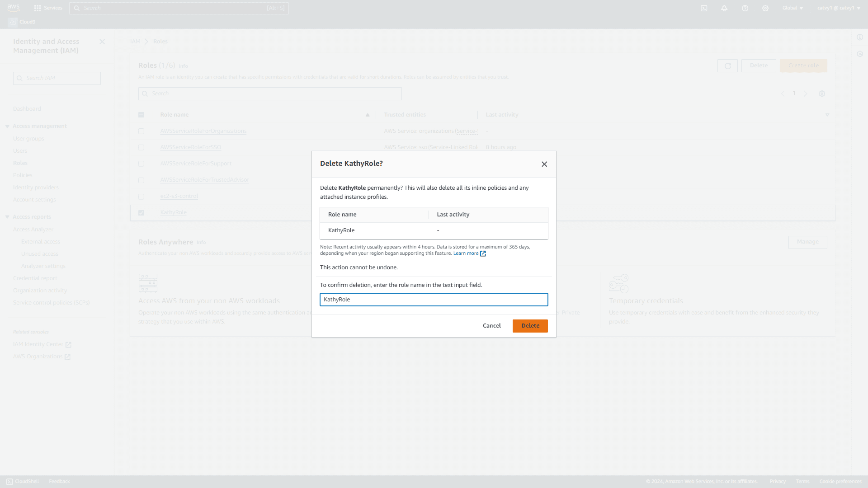Toggle the select all roles checkbox
868x488 pixels.
[142, 114]
